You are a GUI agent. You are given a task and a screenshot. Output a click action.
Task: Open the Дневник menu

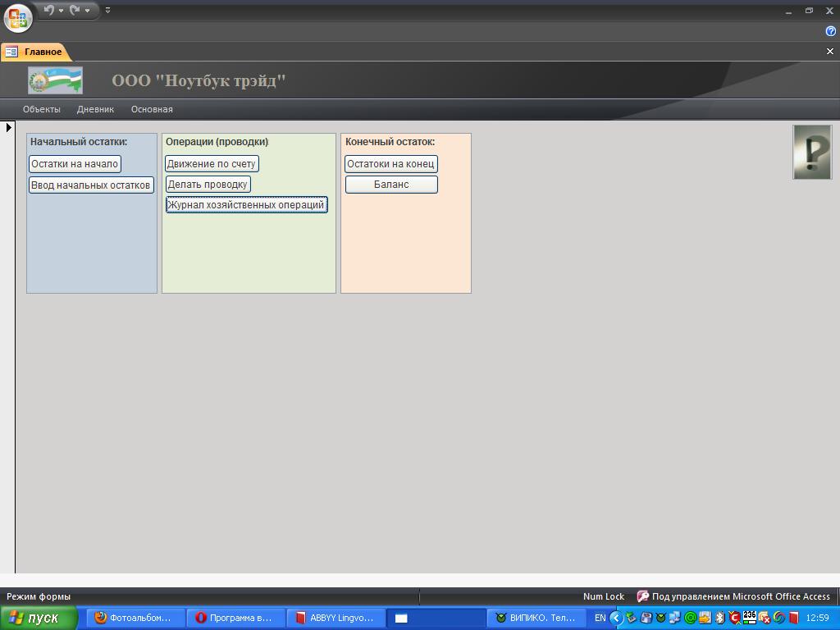tap(95, 109)
